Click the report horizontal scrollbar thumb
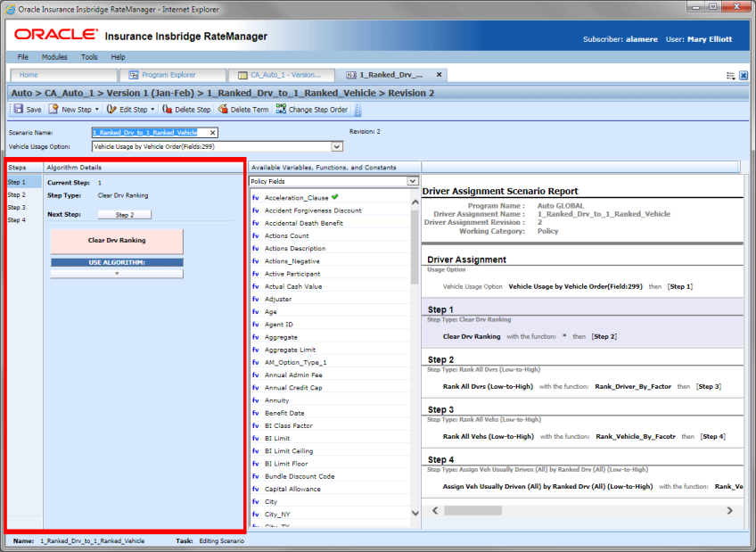Image resolution: width=756 pixels, height=552 pixels. (473, 511)
